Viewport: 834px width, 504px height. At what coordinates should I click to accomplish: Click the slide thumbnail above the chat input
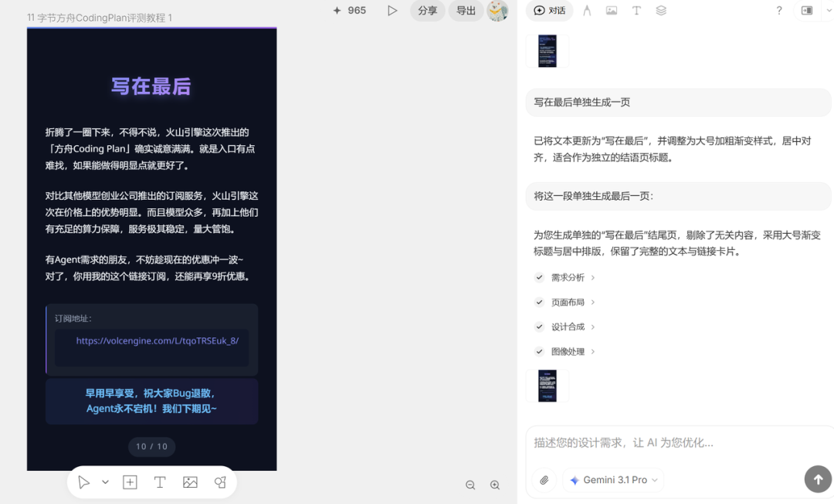click(x=548, y=386)
